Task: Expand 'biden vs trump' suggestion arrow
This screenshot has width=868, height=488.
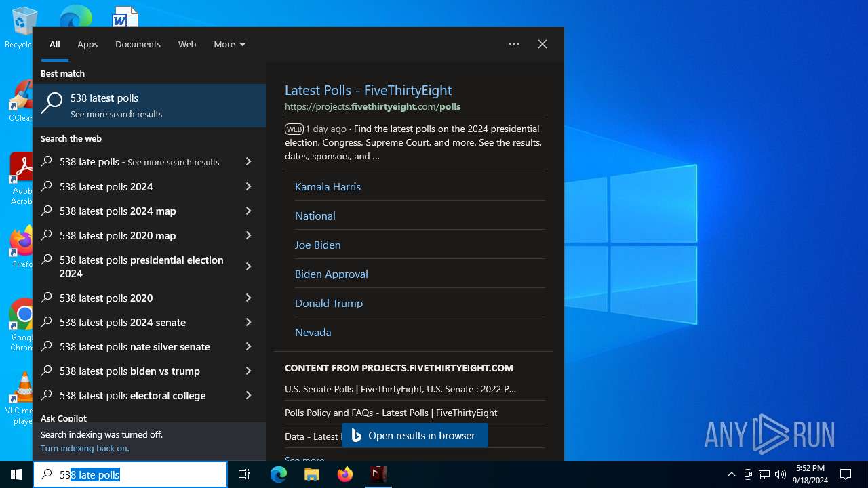Action: tap(248, 371)
